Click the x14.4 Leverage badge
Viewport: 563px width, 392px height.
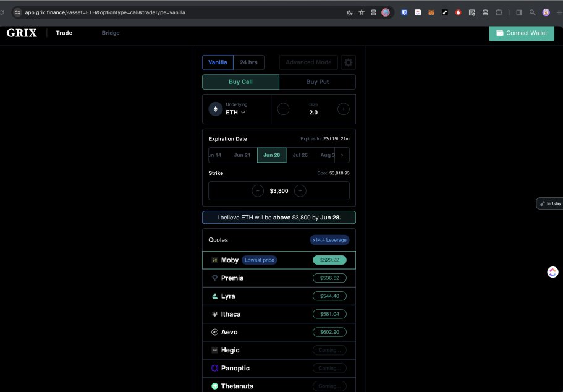coord(329,240)
